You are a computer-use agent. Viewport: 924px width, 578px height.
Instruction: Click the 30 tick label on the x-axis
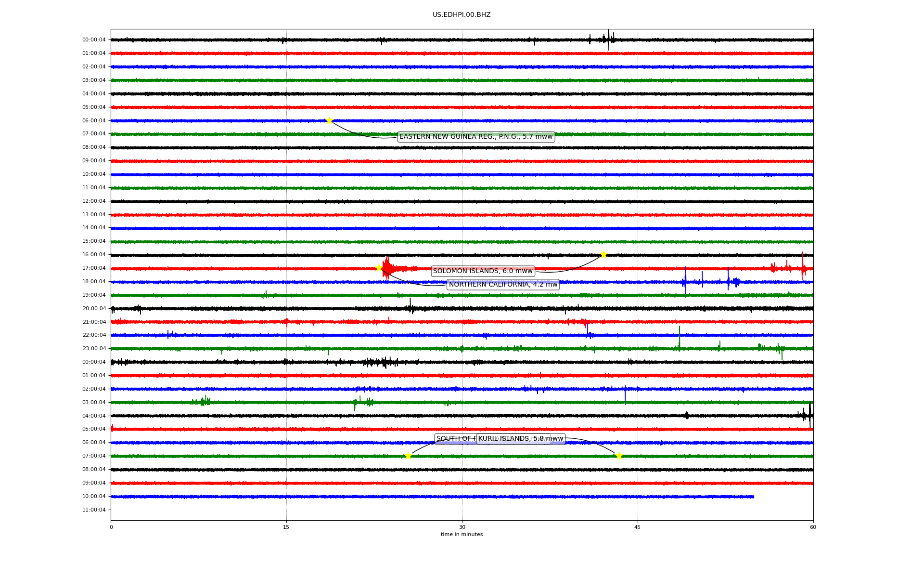[x=462, y=527]
